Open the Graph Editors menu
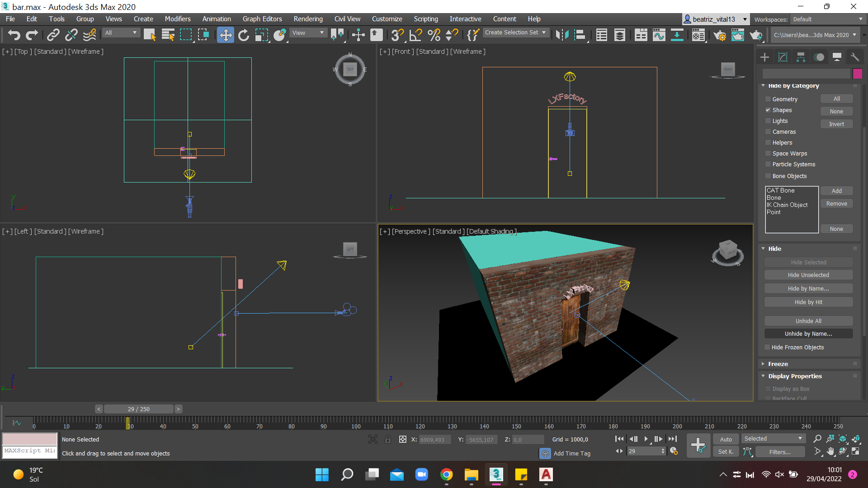868x488 pixels. [262, 19]
